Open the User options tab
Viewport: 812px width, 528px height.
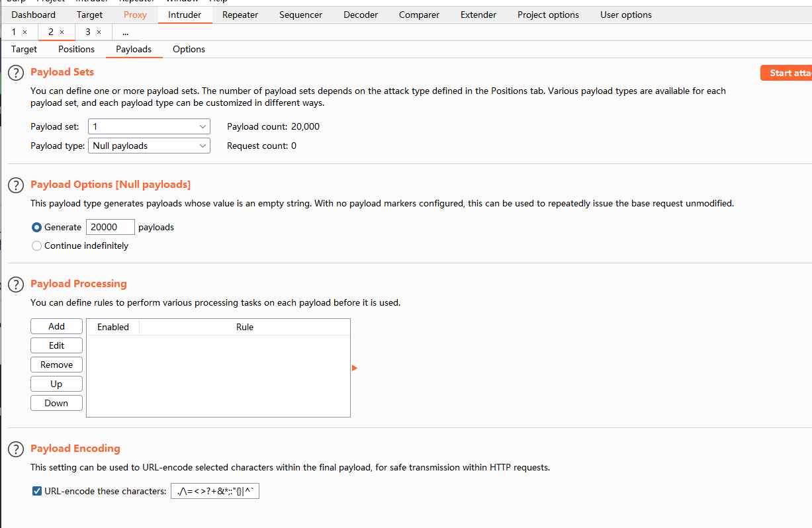click(x=626, y=15)
